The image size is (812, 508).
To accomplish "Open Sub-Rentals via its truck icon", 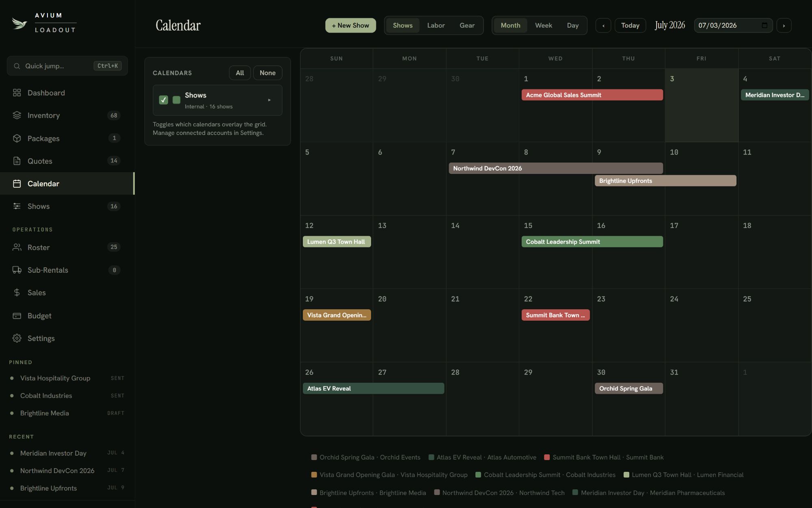I will point(17,270).
